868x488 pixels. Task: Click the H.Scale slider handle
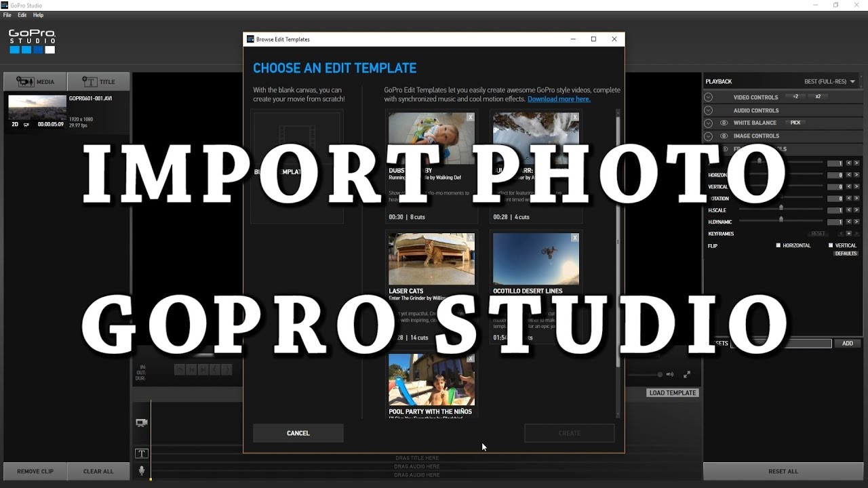(x=781, y=207)
